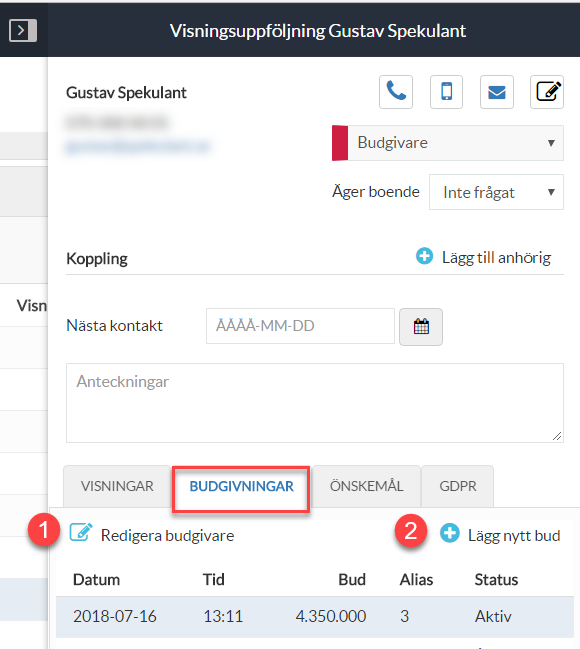
Task: Click the Gustav Spekulant name heading
Action: point(126,93)
